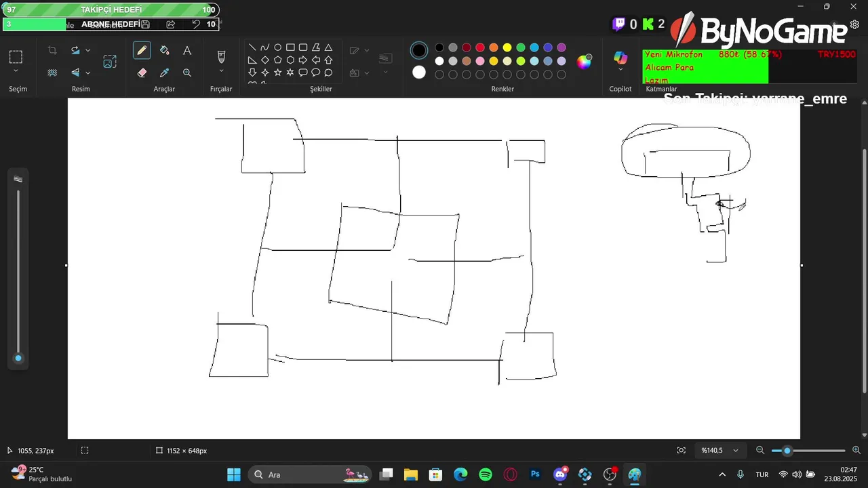
Task: Choose the rectangular selection tool
Action: point(16,57)
